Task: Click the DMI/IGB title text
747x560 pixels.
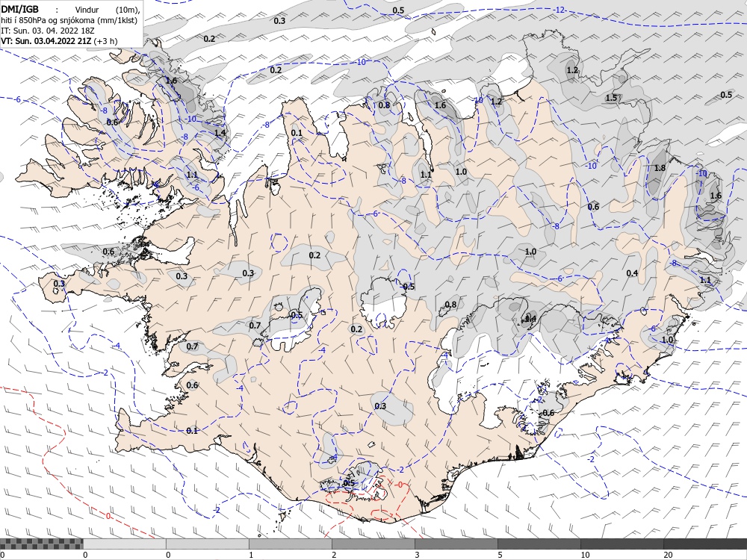Action: [x=20, y=9]
